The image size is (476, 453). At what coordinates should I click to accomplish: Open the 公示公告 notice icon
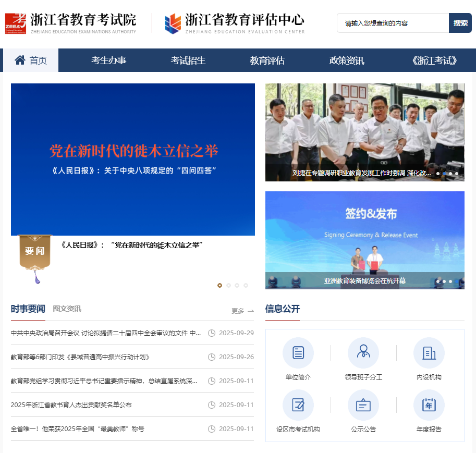[363, 405]
